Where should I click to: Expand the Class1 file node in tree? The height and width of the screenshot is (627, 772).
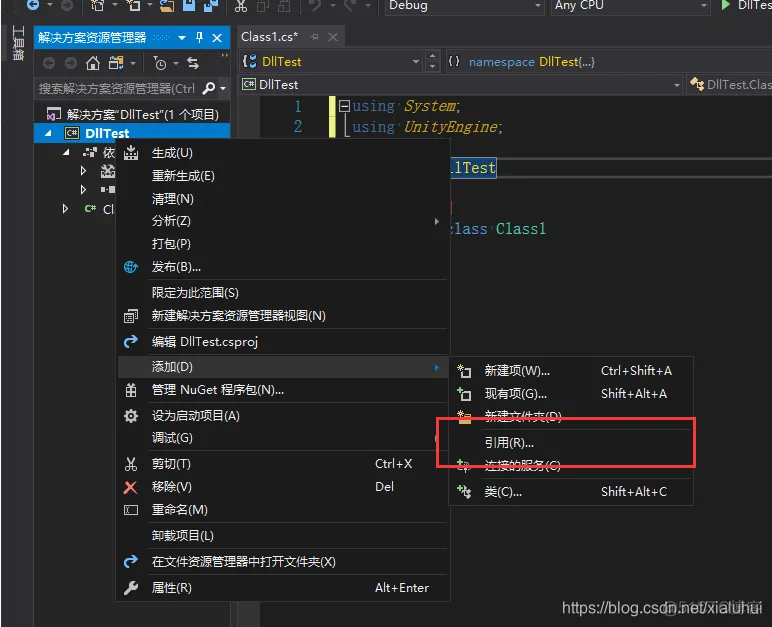click(65, 209)
